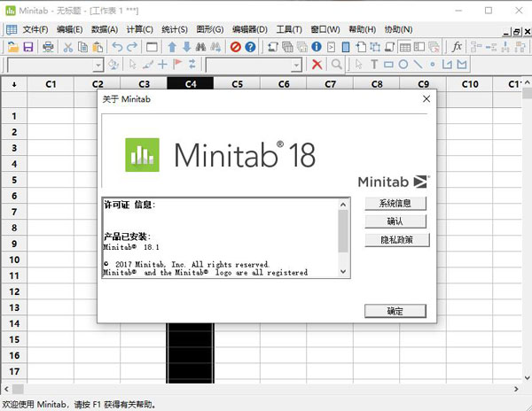Open the 数据(A) menu
The width and height of the screenshot is (532, 411).
[x=105, y=30]
